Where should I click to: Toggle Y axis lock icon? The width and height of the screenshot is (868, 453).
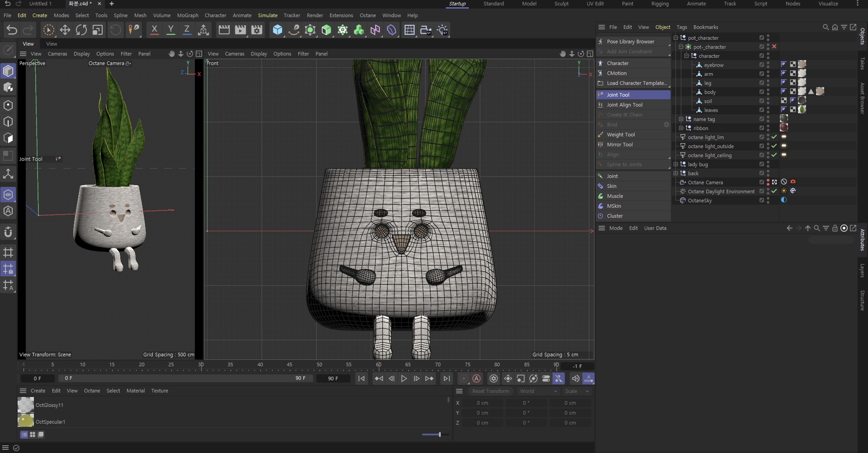point(170,30)
